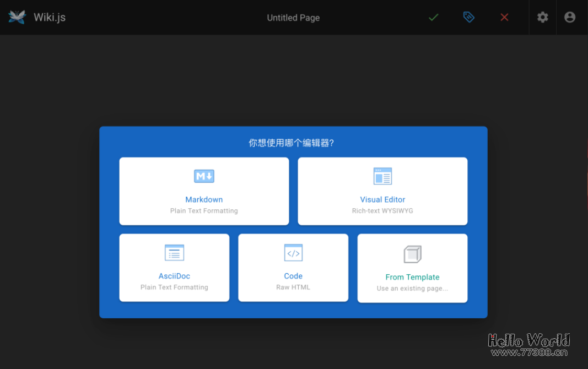Click the Visual Editor icon

coord(382,176)
